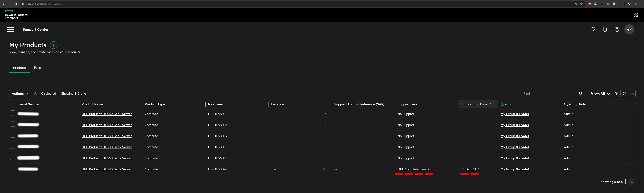Image resolution: width=644 pixels, height=193 pixels.
Task: Sort by Nickname column header
Action: [x=215, y=104]
